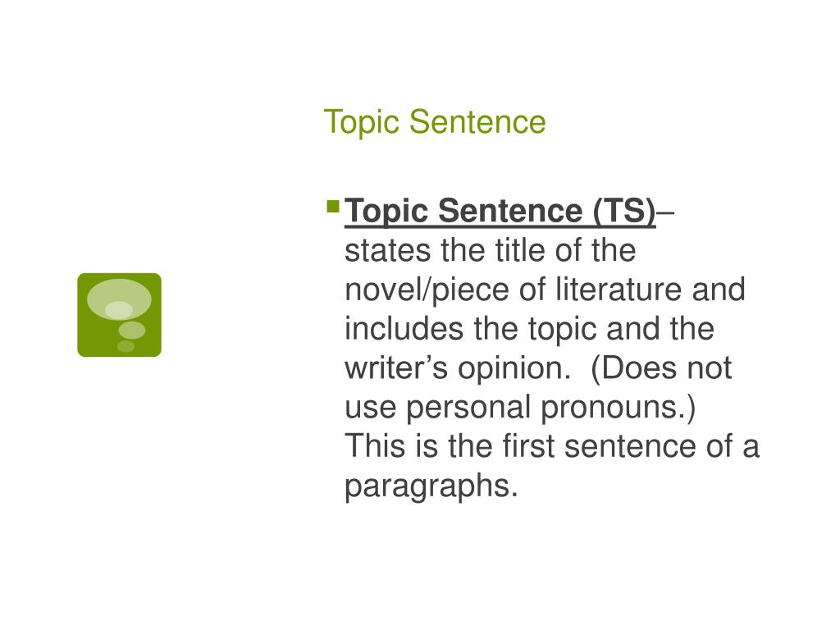
Task: Click the bold underlined "Topic Sentence (TS)" text
Action: (x=500, y=212)
